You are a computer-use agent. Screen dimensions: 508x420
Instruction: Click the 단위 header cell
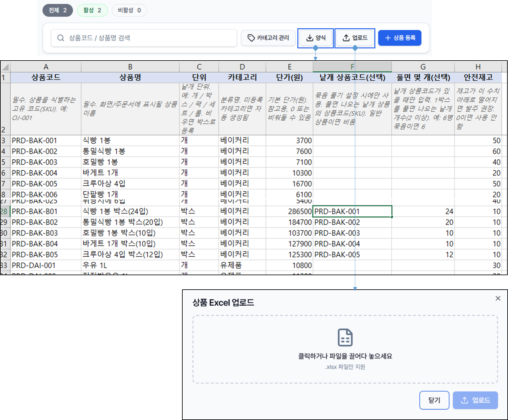pos(199,77)
